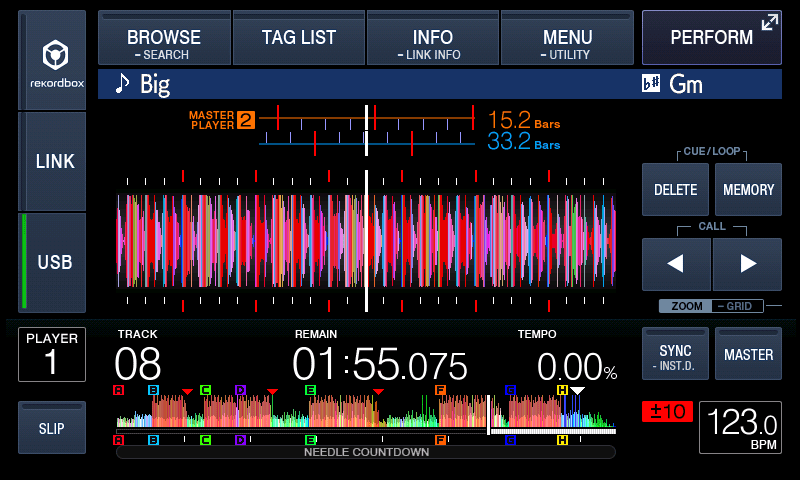Enable MASTER for this player
Image resolution: width=800 pixels, height=480 pixels.
(748, 354)
